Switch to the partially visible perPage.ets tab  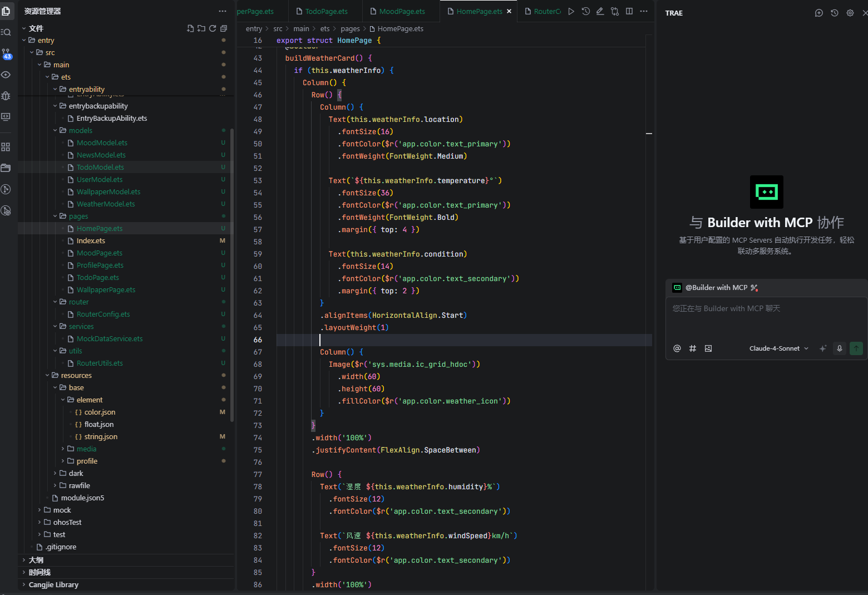263,11
